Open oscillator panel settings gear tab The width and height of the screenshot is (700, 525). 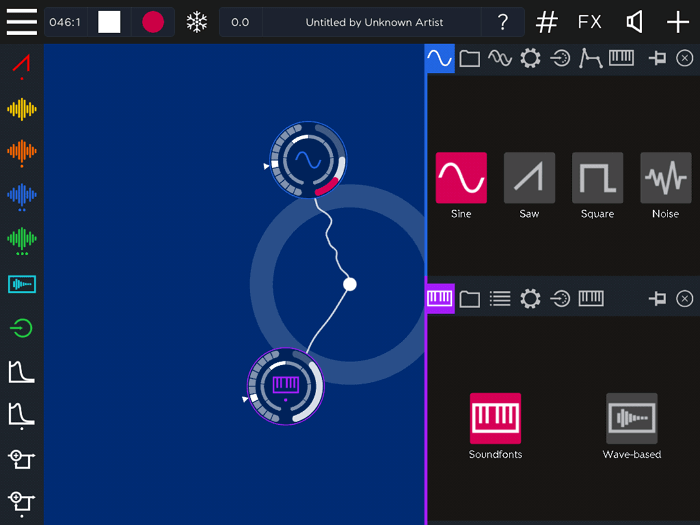(x=530, y=58)
